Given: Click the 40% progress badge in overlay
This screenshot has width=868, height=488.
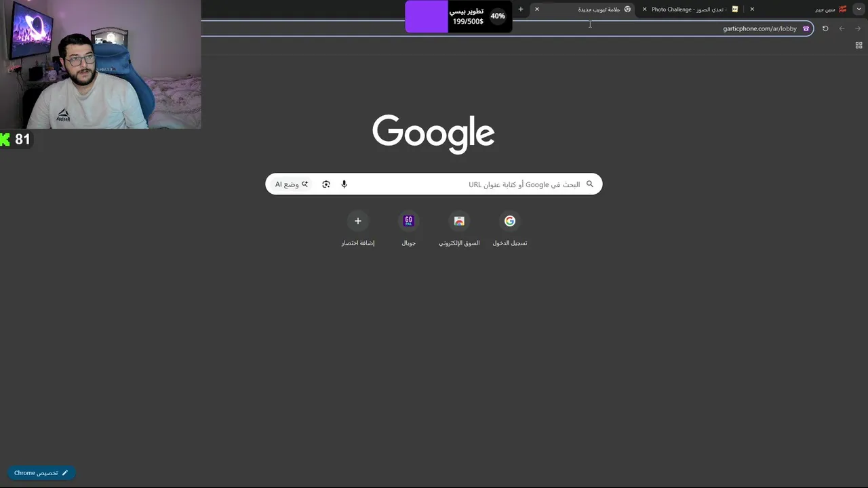Looking at the screenshot, I should pyautogui.click(x=498, y=16).
